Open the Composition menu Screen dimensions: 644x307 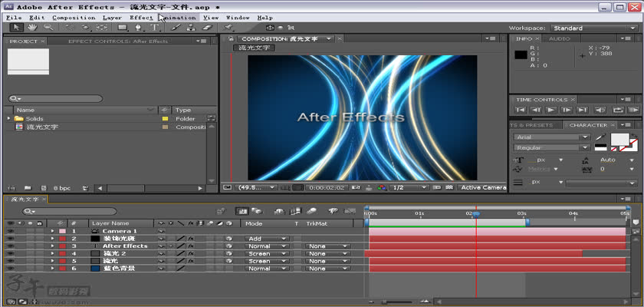click(x=74, y=17)
